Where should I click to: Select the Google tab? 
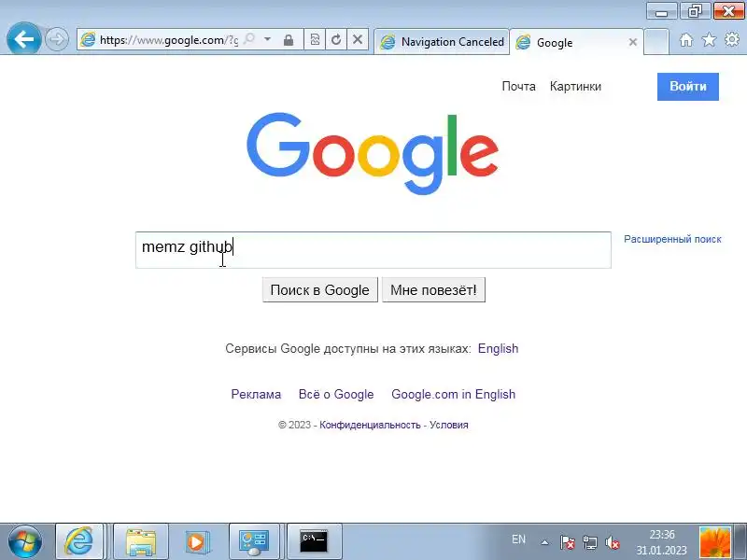[x=571, y=42]
